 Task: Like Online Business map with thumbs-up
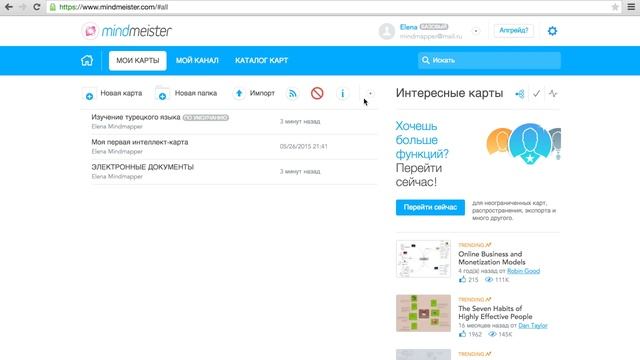(462, 280)
